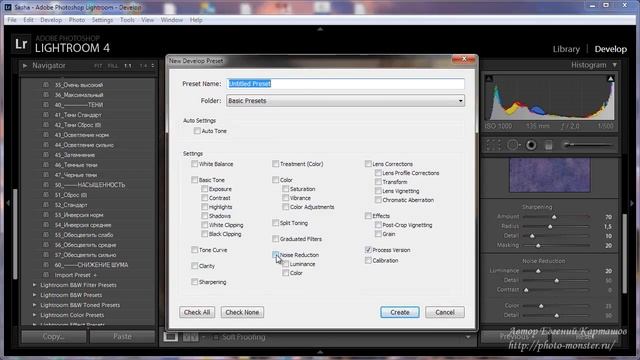Check the Sharpening option
The height and width of the screenshot is (360, 640).
click(194, 282)
